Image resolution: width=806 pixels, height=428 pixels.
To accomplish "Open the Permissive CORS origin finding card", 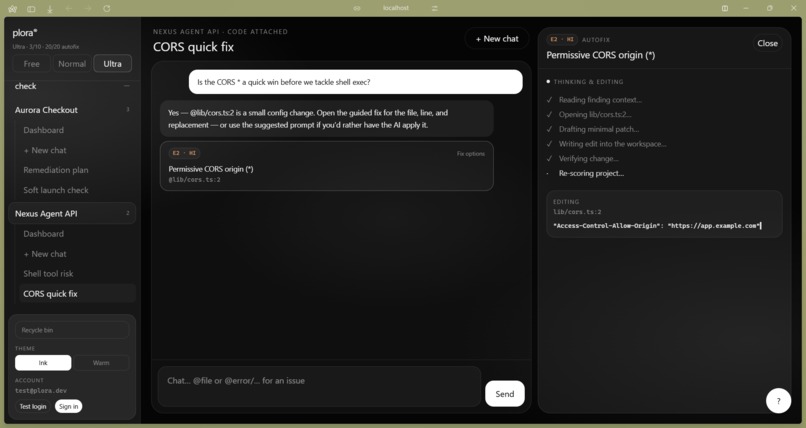I will (327, 166).
